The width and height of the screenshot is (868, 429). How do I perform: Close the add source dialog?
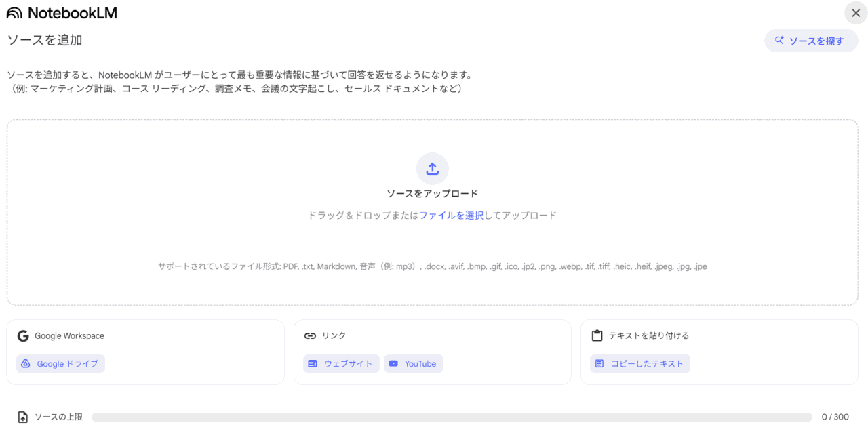pyautogui.click(x=856, y=13)
